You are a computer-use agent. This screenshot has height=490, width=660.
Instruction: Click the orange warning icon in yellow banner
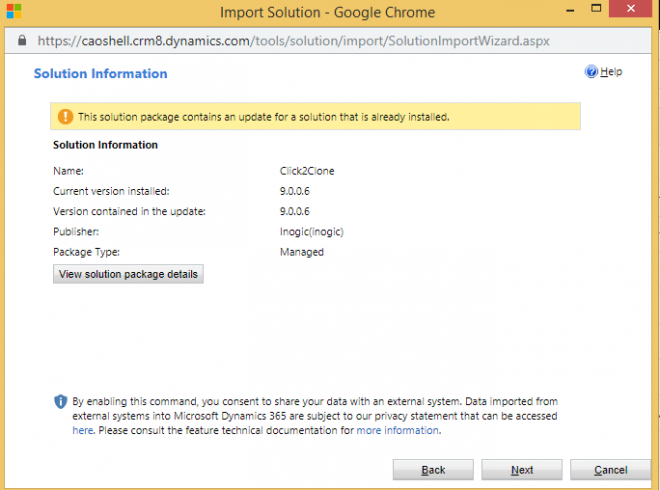click(x=64, y=117)
